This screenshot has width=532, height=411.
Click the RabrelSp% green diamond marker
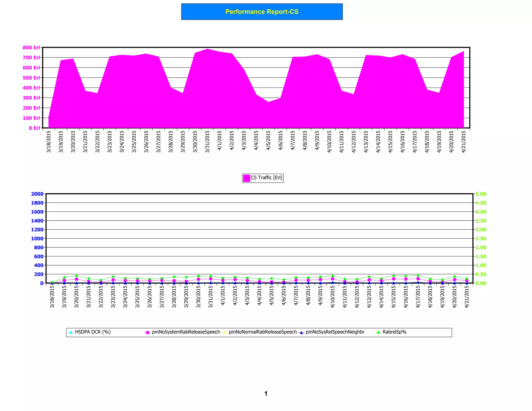(378, 332)
